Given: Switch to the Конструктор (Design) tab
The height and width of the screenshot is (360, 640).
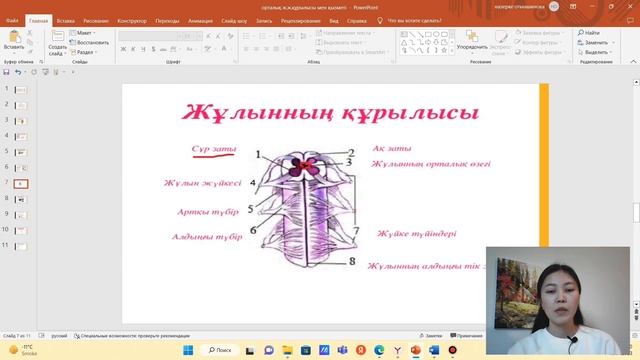Looking at the screenshot, I should pos(132,20).
